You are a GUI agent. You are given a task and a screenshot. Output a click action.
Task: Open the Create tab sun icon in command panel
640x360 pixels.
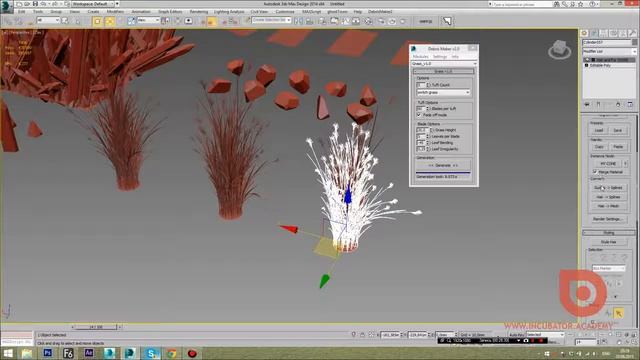tap(584, 33)
